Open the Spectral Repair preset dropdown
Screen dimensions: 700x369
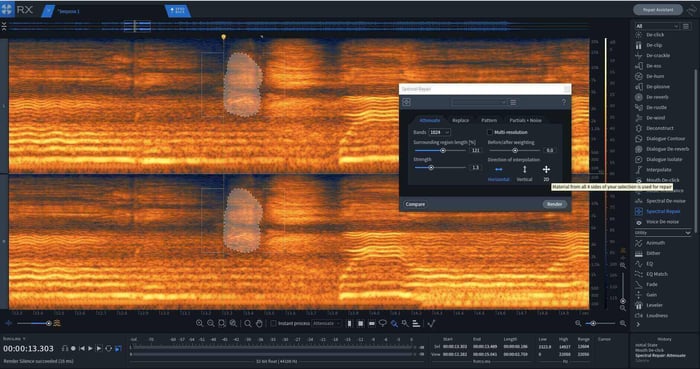[x=479, y=103]
